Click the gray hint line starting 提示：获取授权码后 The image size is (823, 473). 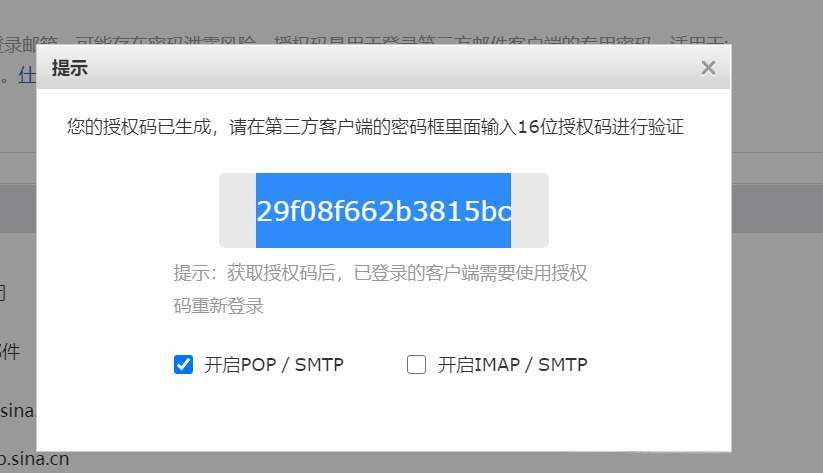coord(380,273)
